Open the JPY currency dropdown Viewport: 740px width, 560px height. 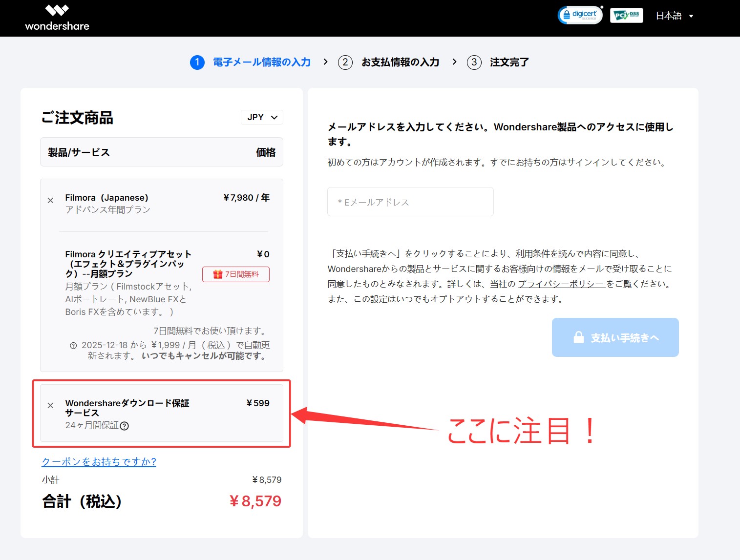pyautogui.click(x=262, y=117)
